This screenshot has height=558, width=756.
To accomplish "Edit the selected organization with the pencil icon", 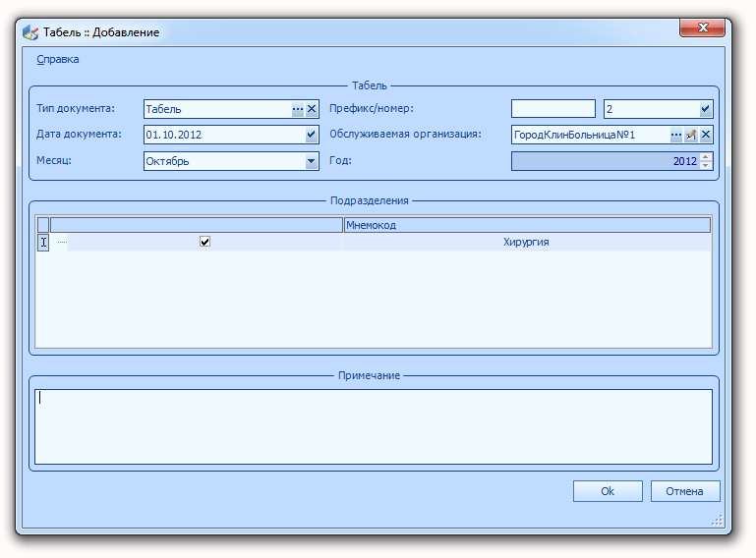I will (x=691, y=135).
